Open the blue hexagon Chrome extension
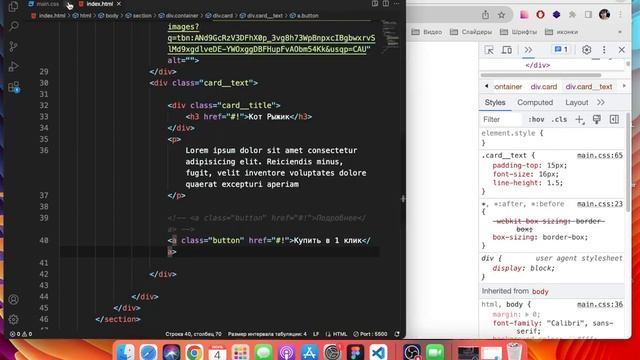The width and height of the screenshot is (640, 360). pos(556,15)
